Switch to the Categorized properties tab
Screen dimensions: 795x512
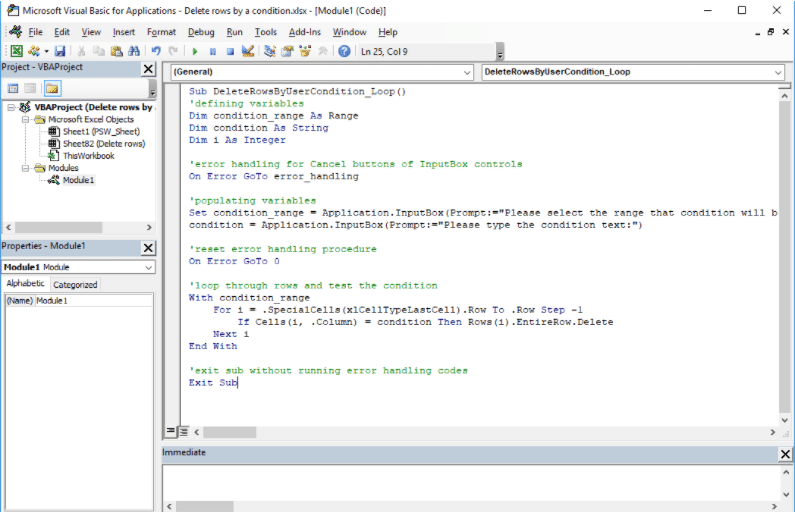75,284
